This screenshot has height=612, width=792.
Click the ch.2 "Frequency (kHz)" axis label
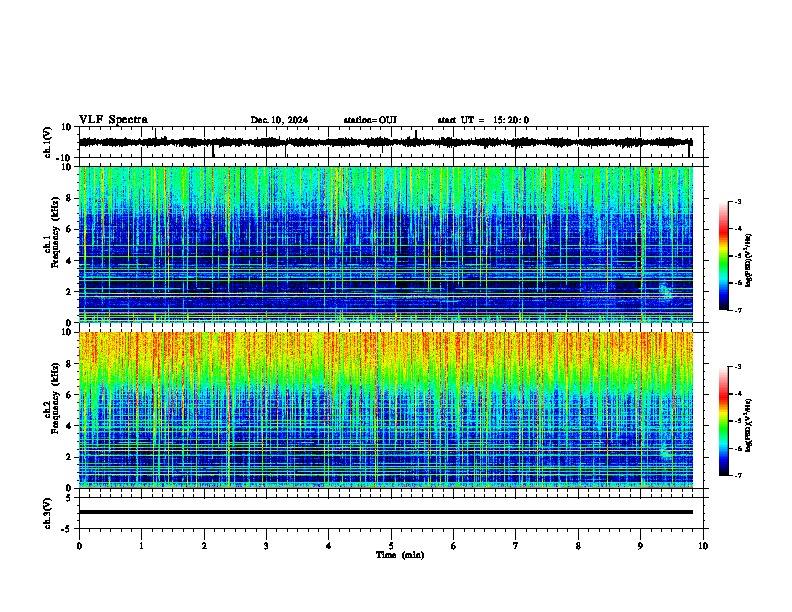pos(55,397)
